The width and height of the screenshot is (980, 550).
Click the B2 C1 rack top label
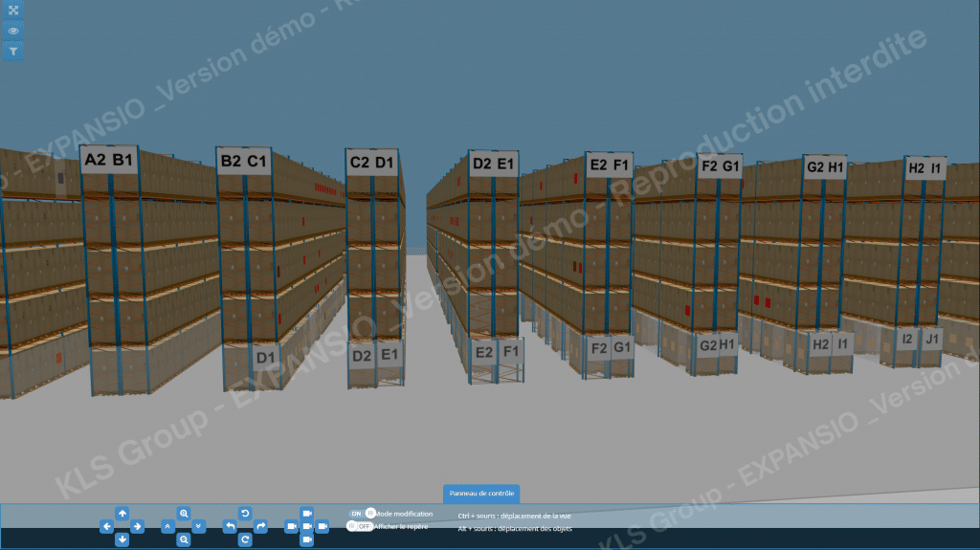pos(244,162)
